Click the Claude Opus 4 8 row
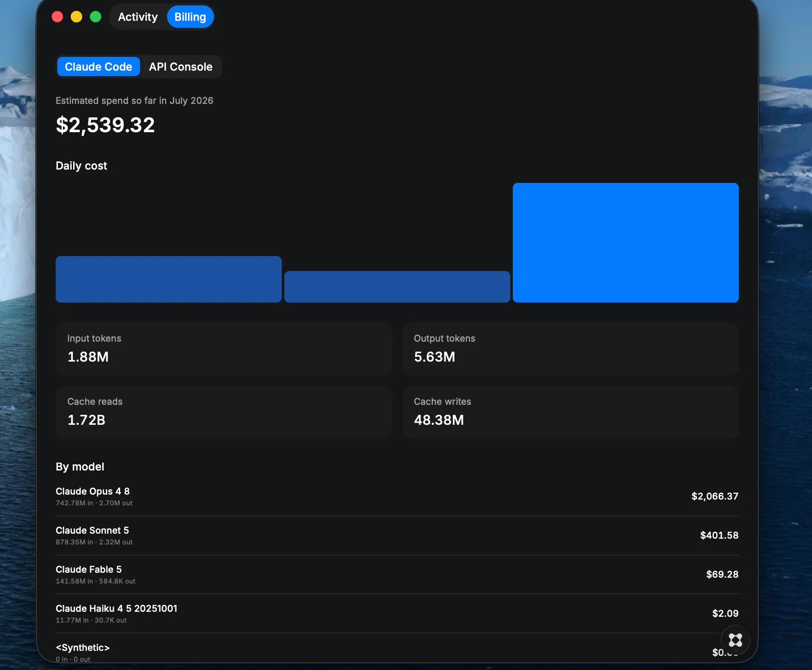 tap(397, 496)
